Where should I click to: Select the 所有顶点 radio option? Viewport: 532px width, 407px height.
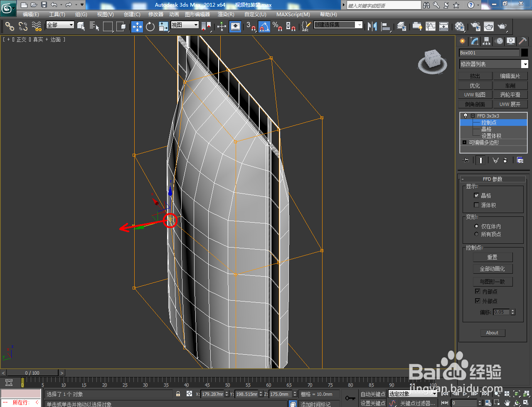pyautogui.click(x=476, y=234)
